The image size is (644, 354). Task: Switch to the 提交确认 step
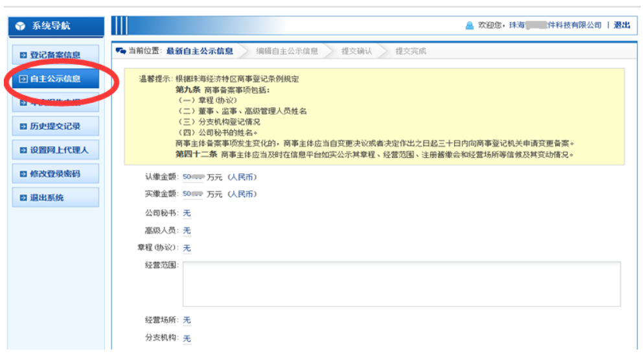356,51
